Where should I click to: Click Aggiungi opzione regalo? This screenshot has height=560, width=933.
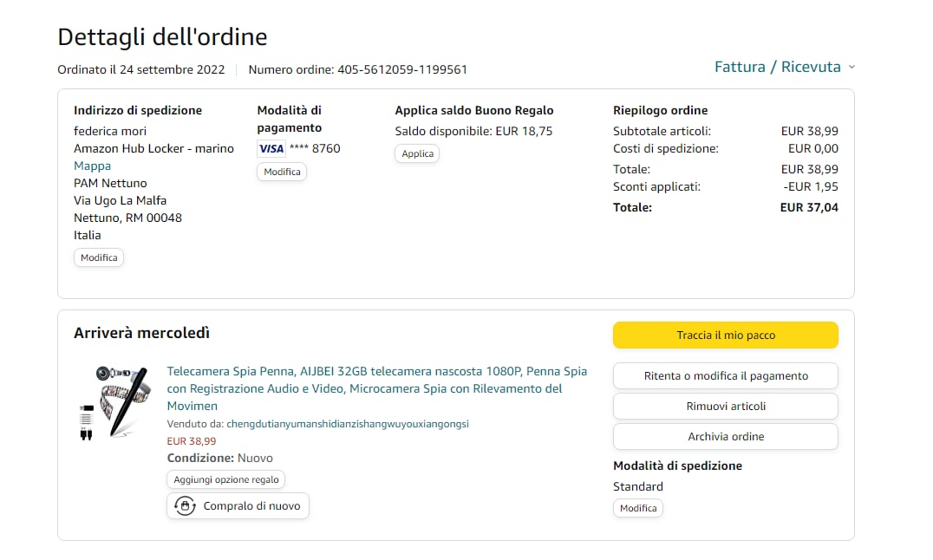(x=225, y=479)
